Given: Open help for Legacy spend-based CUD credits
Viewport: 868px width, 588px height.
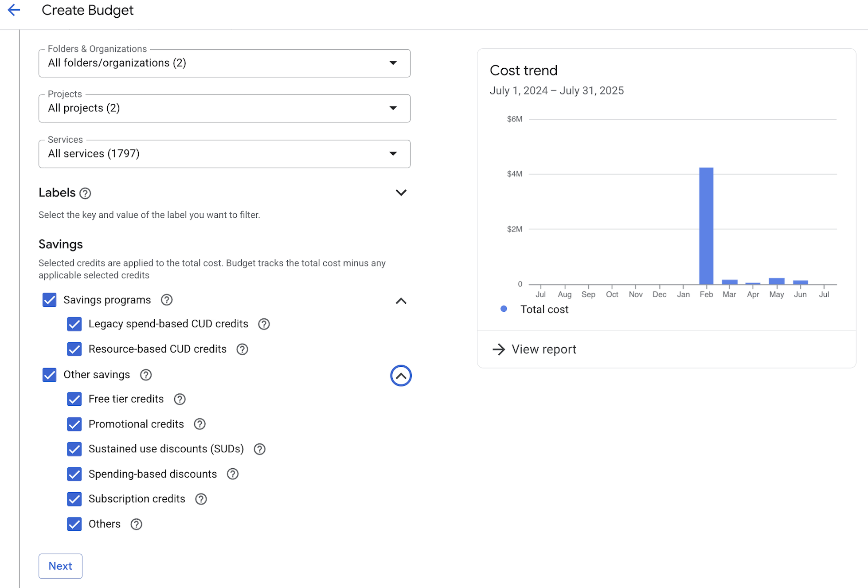Looking at the screenshot, I should coord(263,324).
